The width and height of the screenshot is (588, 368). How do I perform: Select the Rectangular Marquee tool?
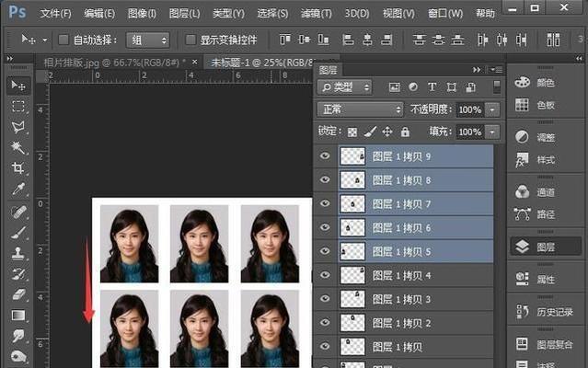[18, 107]
